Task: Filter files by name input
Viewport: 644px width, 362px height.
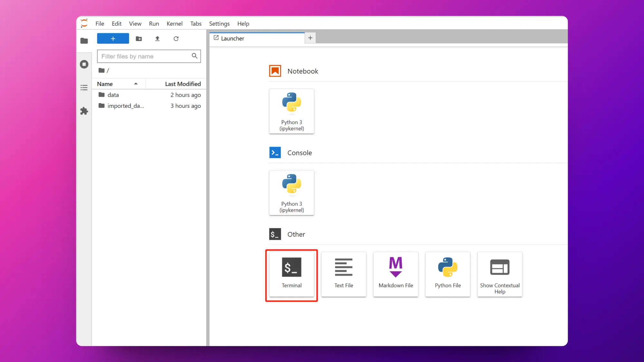Action: 149,56
